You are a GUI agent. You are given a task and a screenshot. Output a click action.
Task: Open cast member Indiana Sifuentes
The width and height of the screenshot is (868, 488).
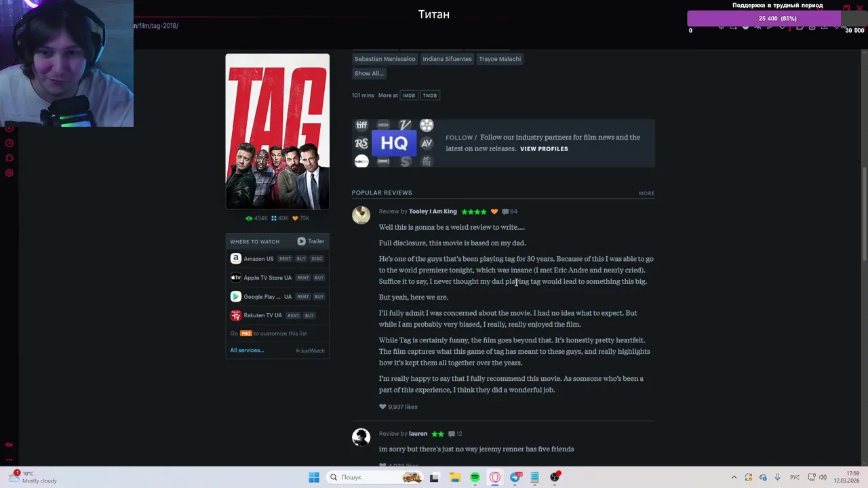coord(447,59)
